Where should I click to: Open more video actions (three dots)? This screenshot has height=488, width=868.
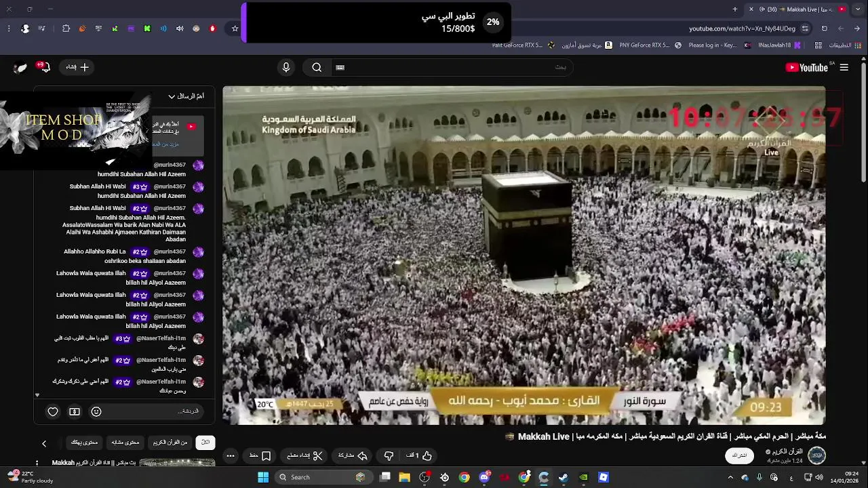[x=231, y=455]
